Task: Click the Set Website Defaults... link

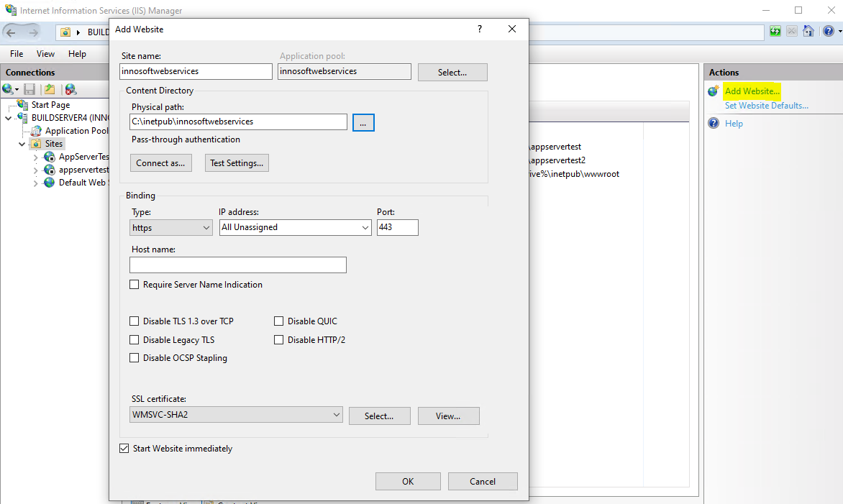Action: [766, 106]
